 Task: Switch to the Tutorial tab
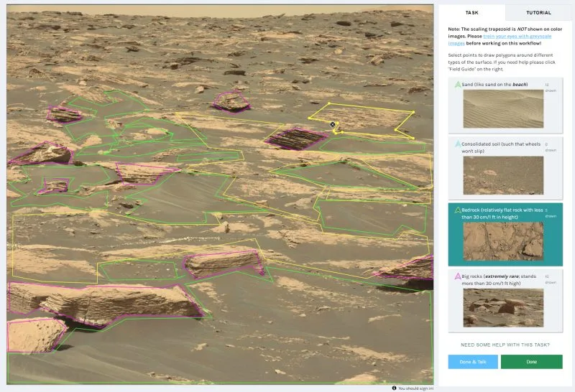538,12
